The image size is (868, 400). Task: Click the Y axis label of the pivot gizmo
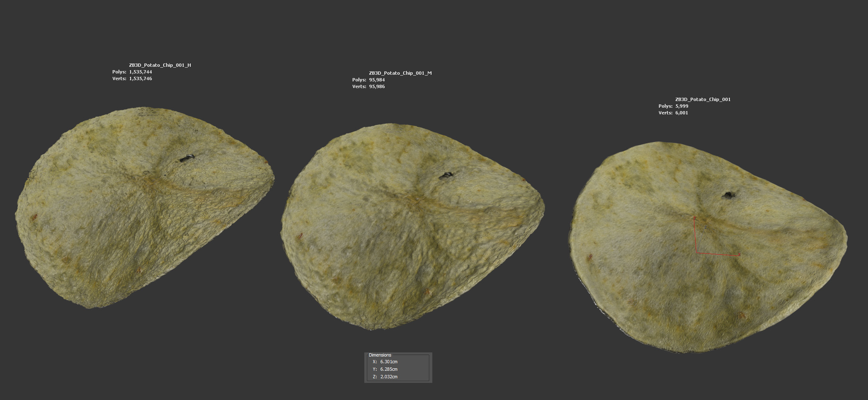pos(694,218)
